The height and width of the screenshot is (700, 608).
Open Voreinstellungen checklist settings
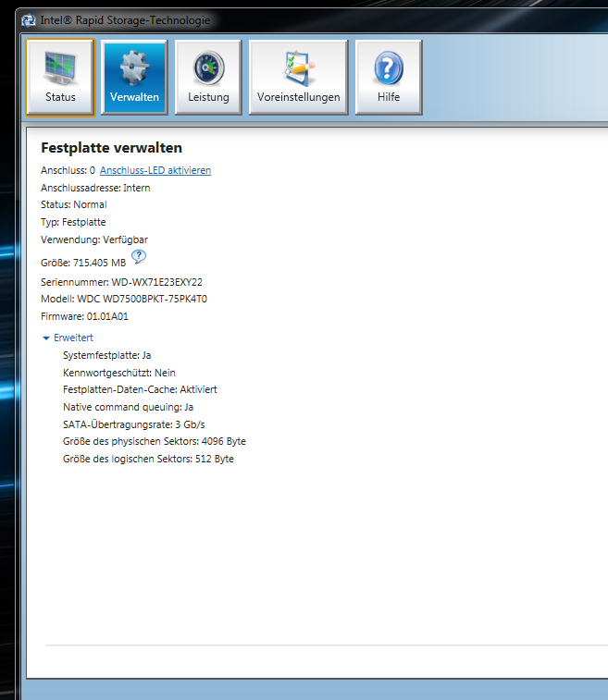298,77
